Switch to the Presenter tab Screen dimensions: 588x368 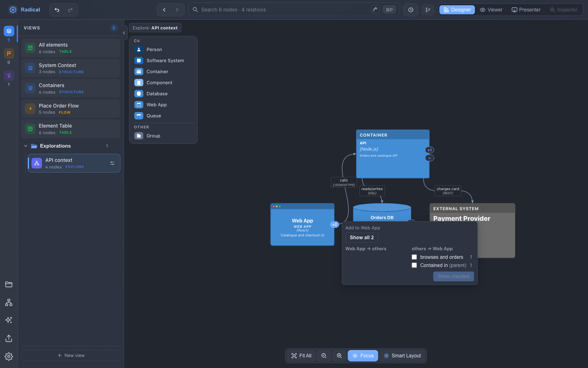point(526,10)
